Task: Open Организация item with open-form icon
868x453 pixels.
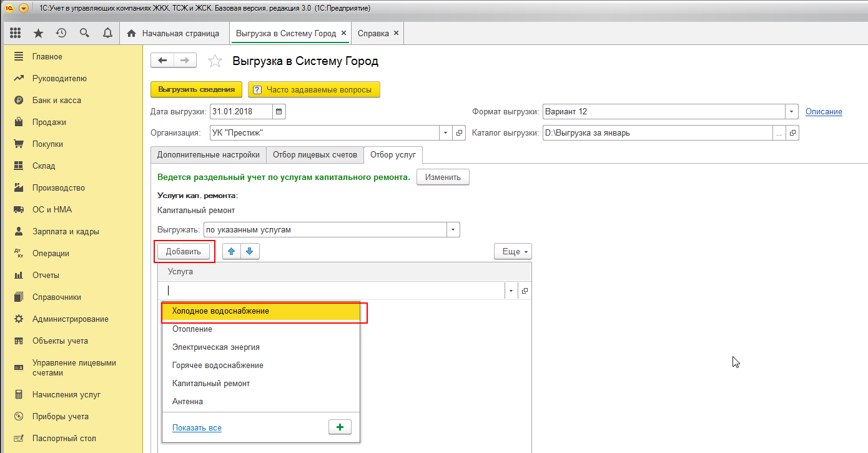Action: coord(459,133)
